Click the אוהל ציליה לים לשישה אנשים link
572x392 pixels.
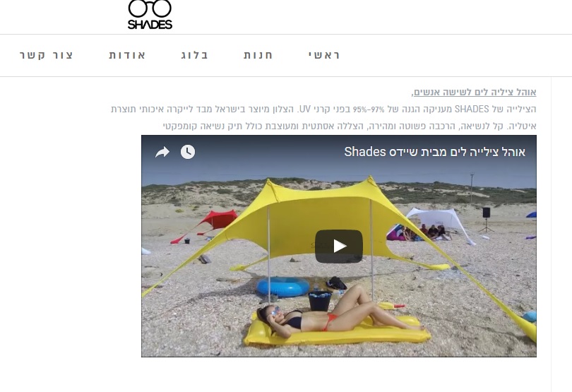pyautogui.click(x=475, y=93)
